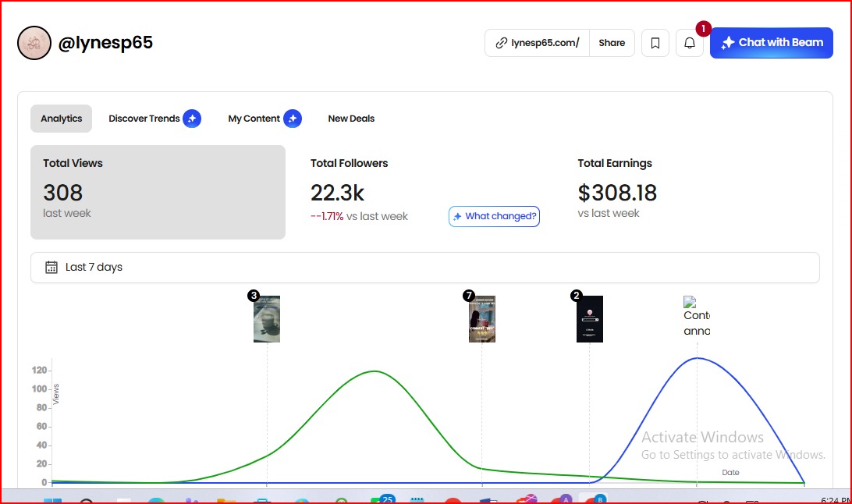Screen dimensions: 852x504
Task: Click the $308.18 earnings value
Action: (617, 193)
